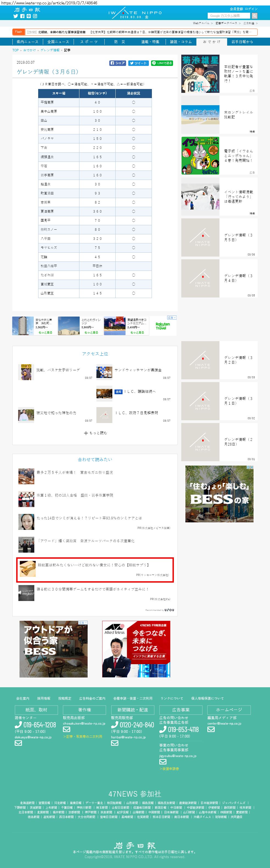The width and height of the screenshot is (270, 868).
Task: Share article via Facebook シェア button
Action: pyautogui.click(x=118, y=63)
